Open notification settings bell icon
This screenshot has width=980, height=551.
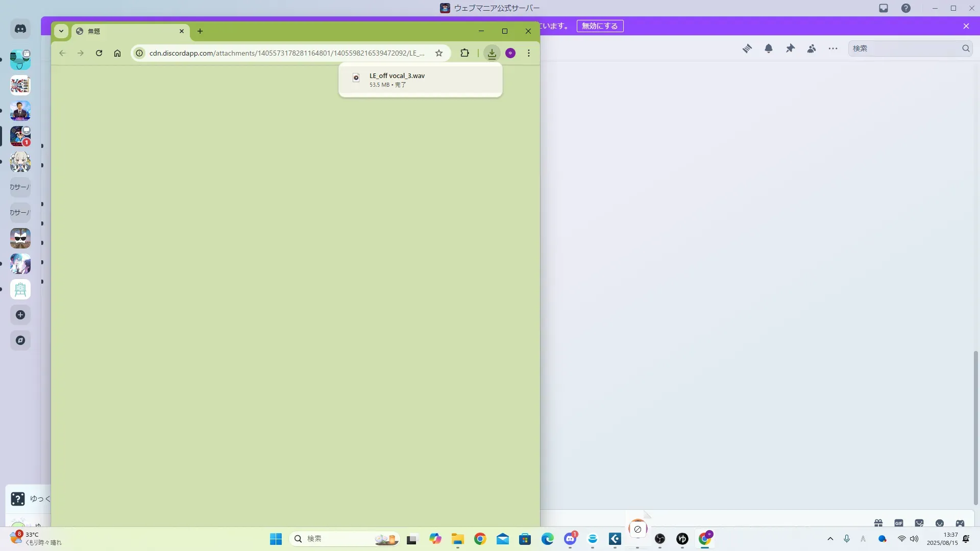[x=769, y=48]
